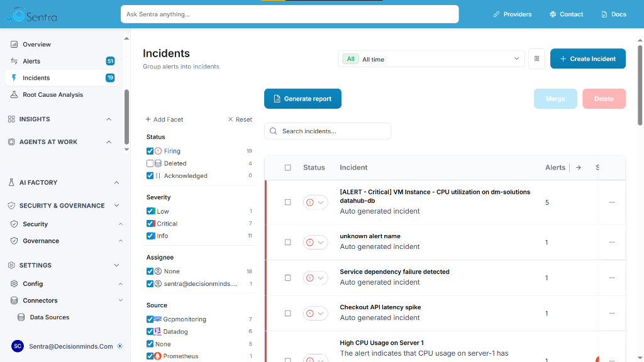The width and height of the screenshot is (644, 362).
Task: Click the SC user avatar
Action: point(18,346)
